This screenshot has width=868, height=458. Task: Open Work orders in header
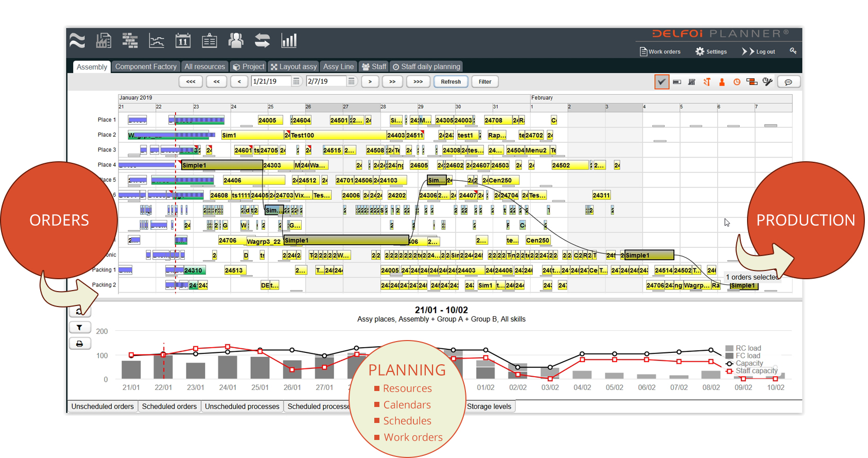660,52
